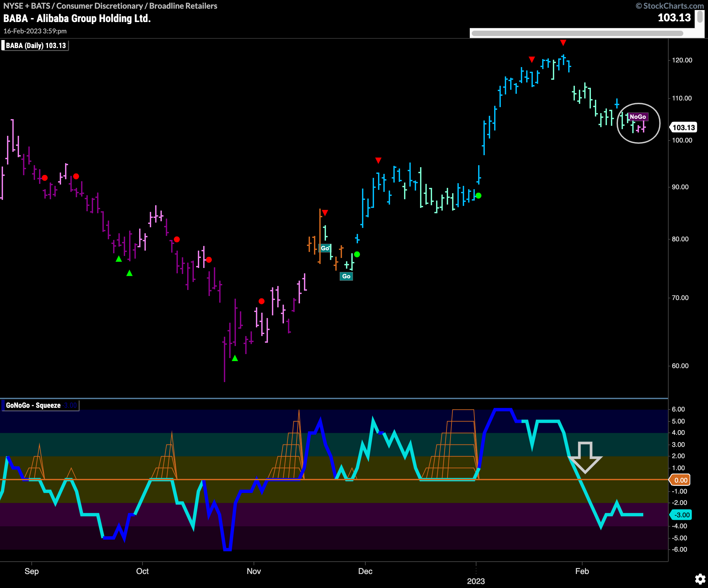This screenshot has height=588, width=708.
Task: Click the horizontal scrollbar above the chart
Action: pyautogui.click(x=577, y=33)
